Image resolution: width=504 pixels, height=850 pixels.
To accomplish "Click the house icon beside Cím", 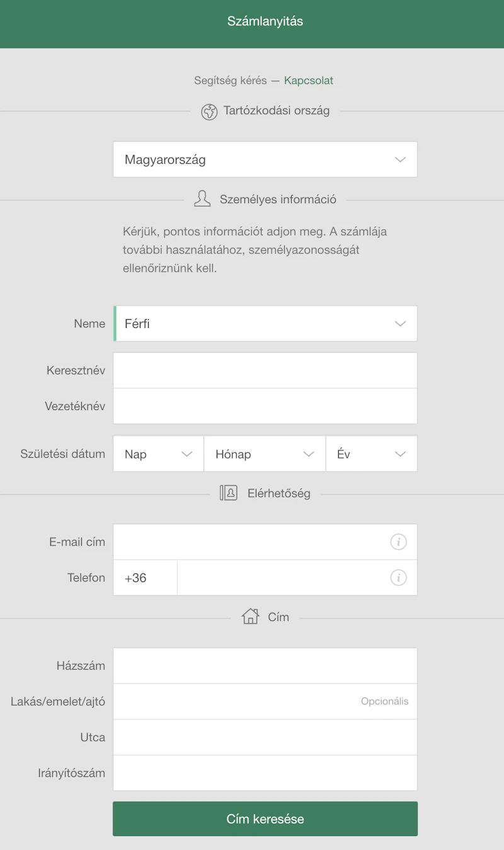I will tap(251, 616).
